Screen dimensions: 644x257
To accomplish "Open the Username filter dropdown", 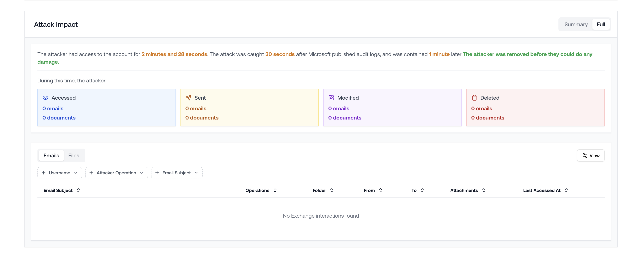I will click(60, 173).
